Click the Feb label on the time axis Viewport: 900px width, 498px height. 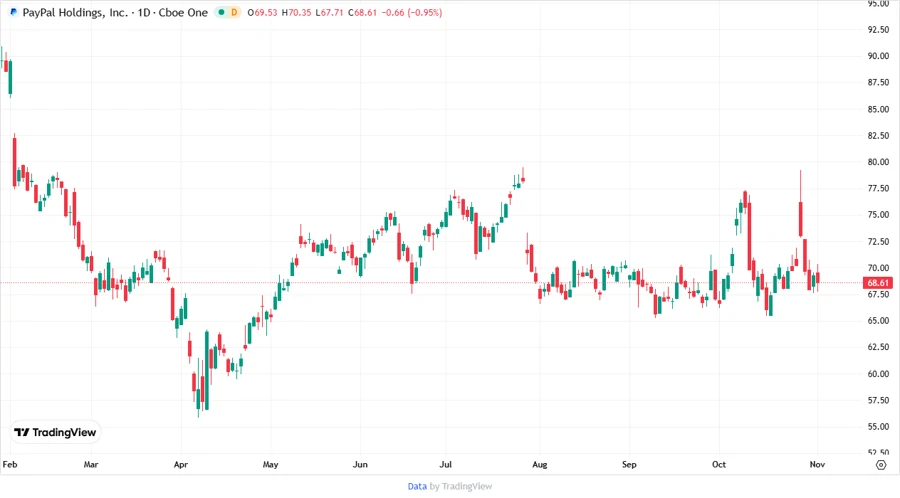(10, 464)
